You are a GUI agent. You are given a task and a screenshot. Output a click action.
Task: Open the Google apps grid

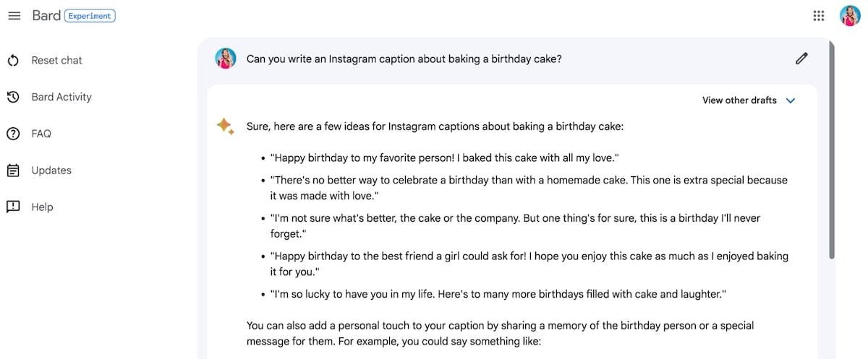coord(819,16)
